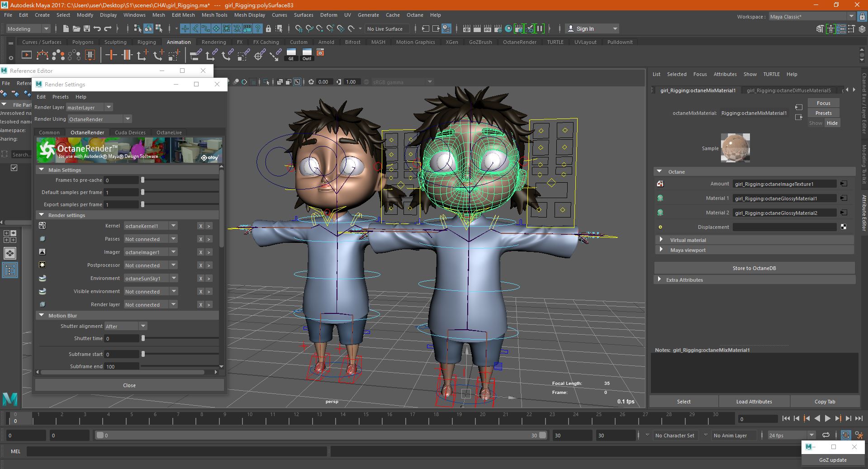
Task: Toggle the auto keyframe button
Action: [x=845, y=435]
